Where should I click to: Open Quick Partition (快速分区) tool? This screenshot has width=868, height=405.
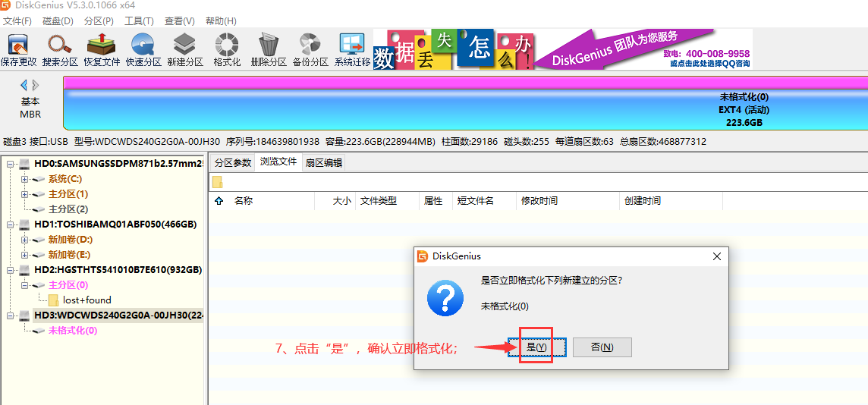pos(143,50)
